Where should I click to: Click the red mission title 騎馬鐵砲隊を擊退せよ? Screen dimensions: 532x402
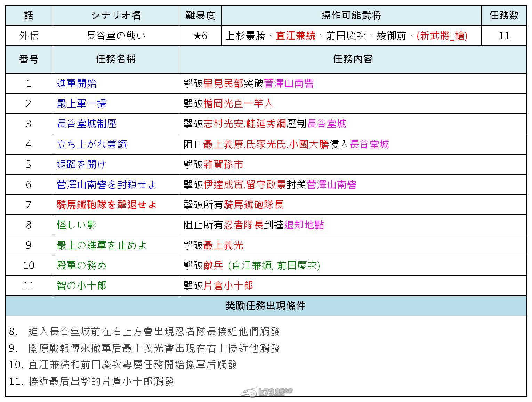106,205
